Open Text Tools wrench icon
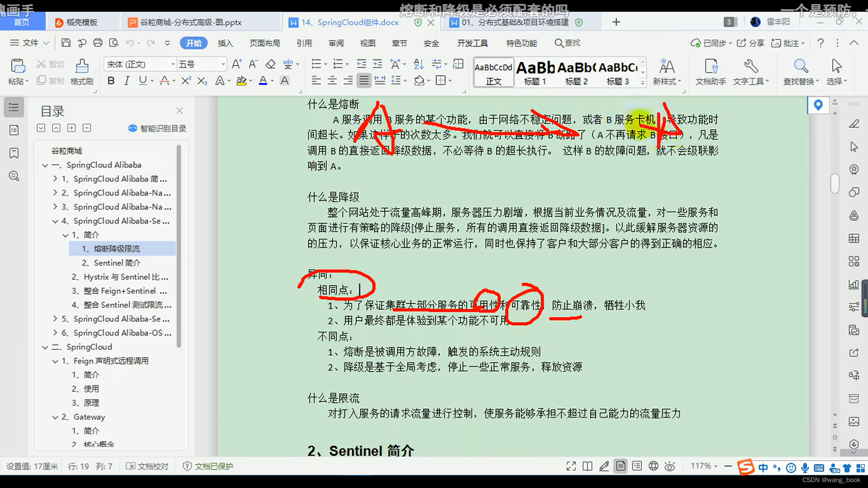This screenshot has width=868, height=488. 751,66
